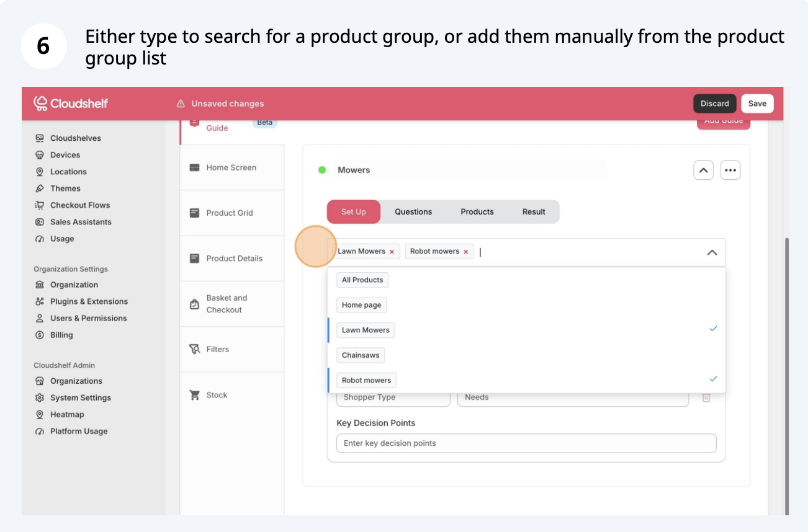Open the Heatmap page icon
The width and height of the screenshot is (808, 532).
pyautogui.click(x=40, y=414)
